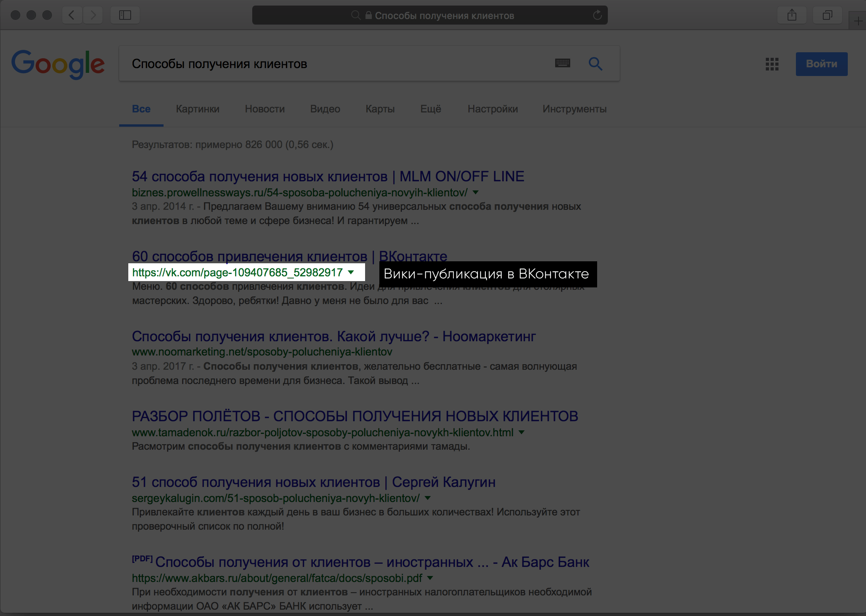Switch to the Карты tab
Screen dimensions: 866x616
(380, 109)
